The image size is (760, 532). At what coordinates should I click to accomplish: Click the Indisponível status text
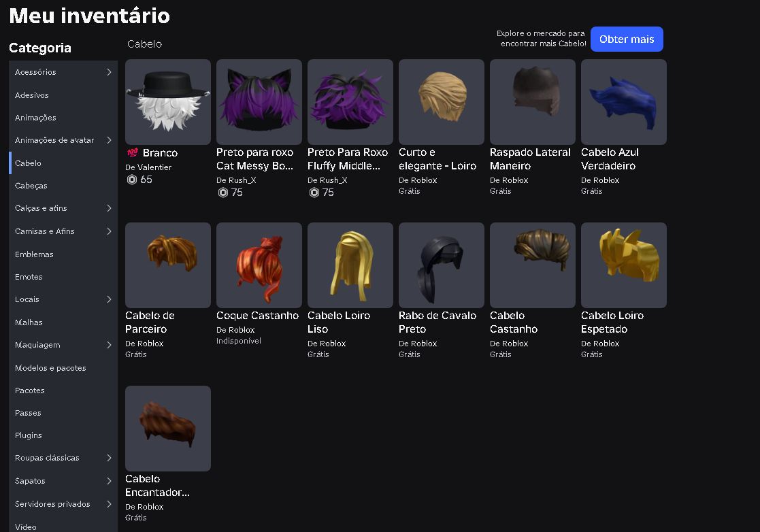238,341
